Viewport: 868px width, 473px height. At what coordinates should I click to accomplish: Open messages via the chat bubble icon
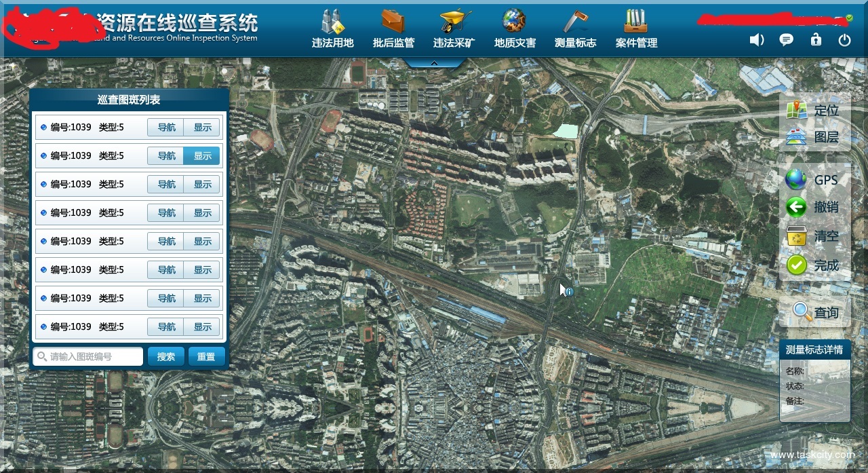(787, 40)
